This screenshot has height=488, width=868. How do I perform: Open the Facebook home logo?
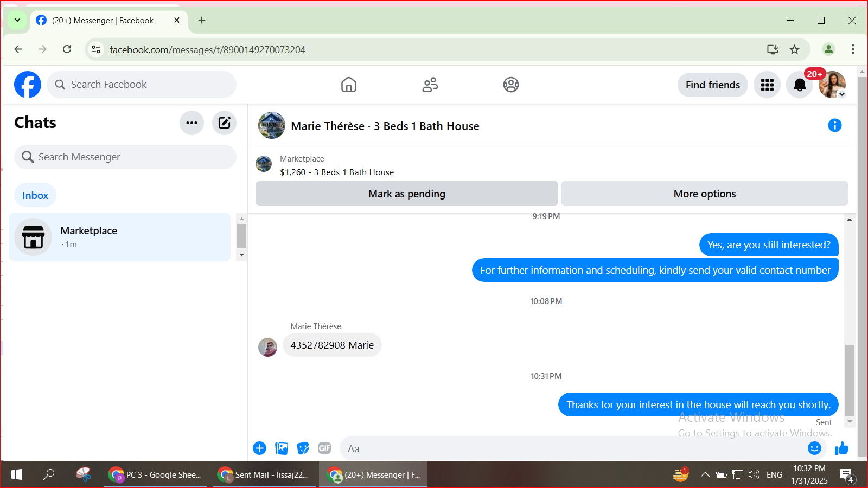point(28,85)
